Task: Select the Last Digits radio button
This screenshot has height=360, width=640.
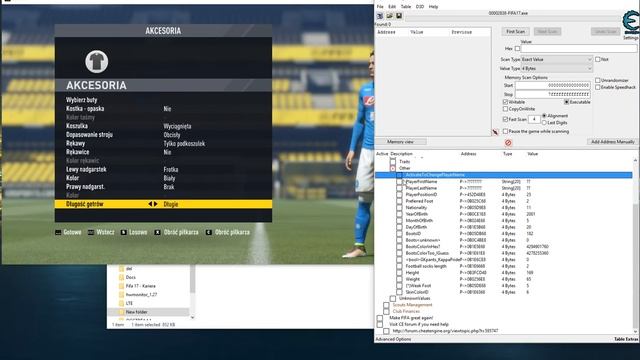Action: (x=544, y=122)
